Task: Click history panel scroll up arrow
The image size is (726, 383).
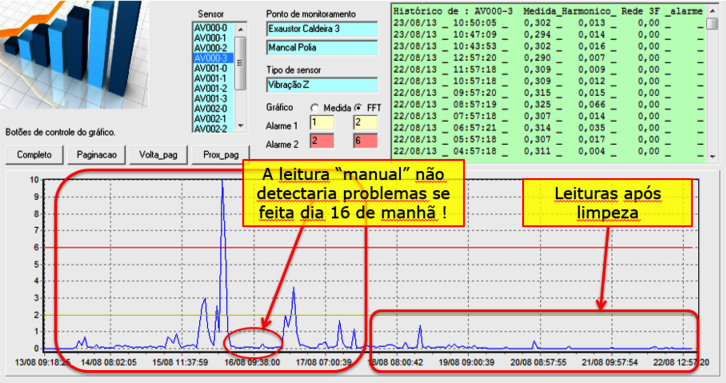Action: pyautogui.click(x=712, y=11)
